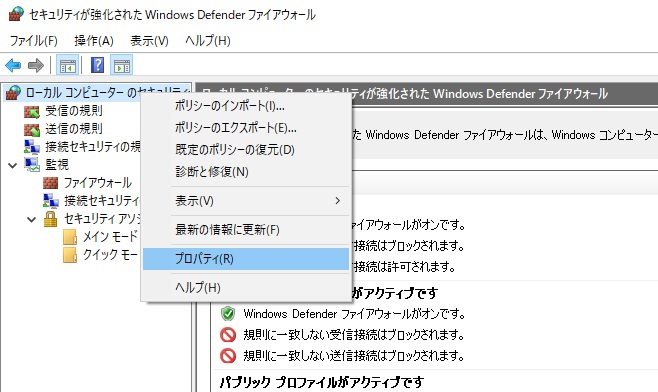Viewport: 658px width, 392px height.
Task: Click the メイン モード folder icon
Action: (x=70, y=237)
